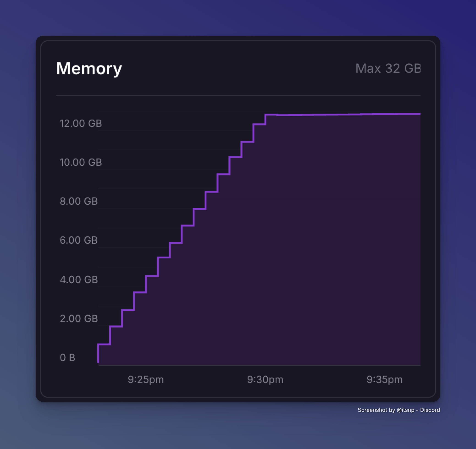This screenshot has height=449, width=476.
Task: Click the 12.00 GB axis label
Action: coord(81,123)
